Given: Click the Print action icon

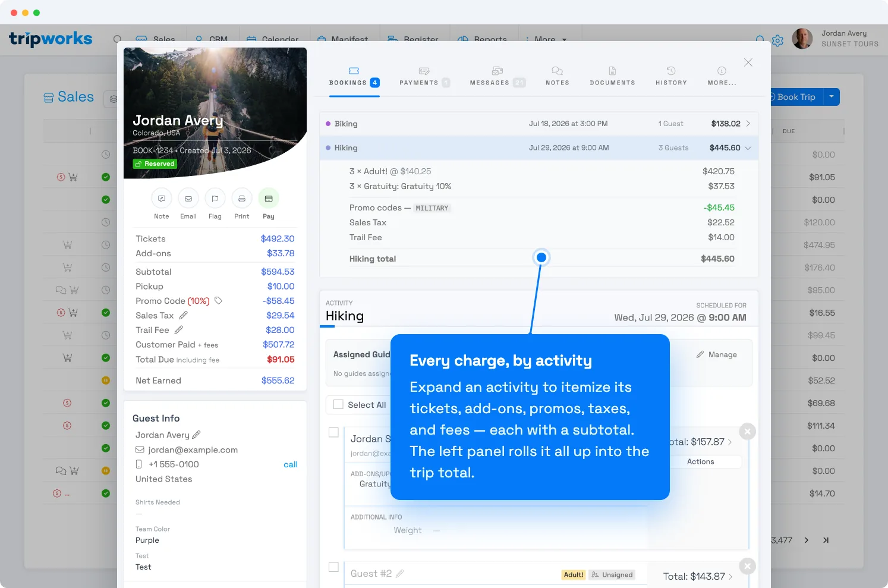Looking at the screenshot, I should coord(242,199).
